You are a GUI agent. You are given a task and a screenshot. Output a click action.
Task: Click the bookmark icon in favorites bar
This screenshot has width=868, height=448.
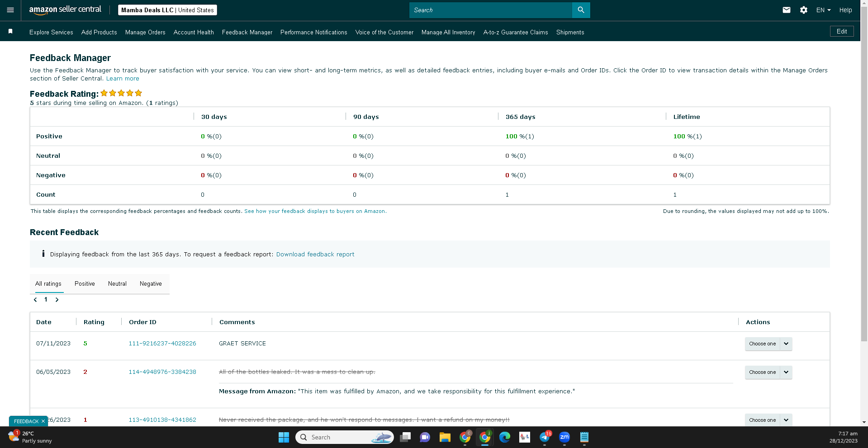10,32
